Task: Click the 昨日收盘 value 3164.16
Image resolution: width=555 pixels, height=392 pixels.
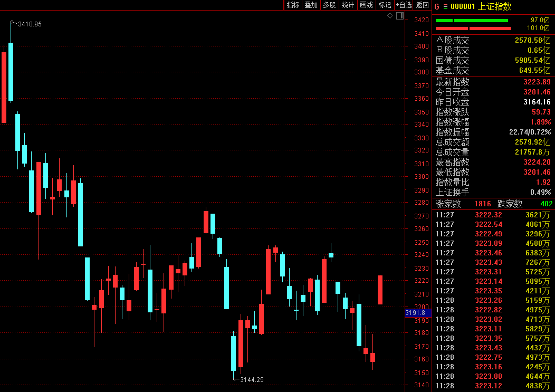Action: 537,102
